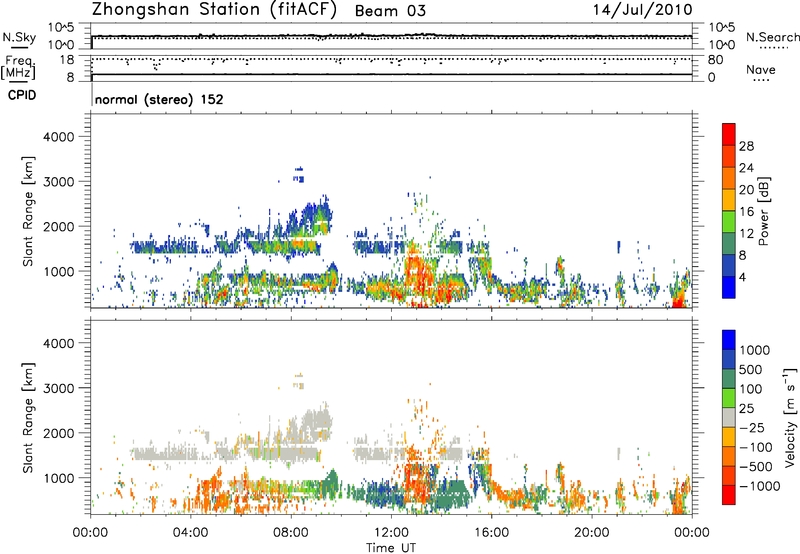Screen dimensions: 800x554
Task: Click red bottom segment of velocity colorbar
Action: (729, 495)
